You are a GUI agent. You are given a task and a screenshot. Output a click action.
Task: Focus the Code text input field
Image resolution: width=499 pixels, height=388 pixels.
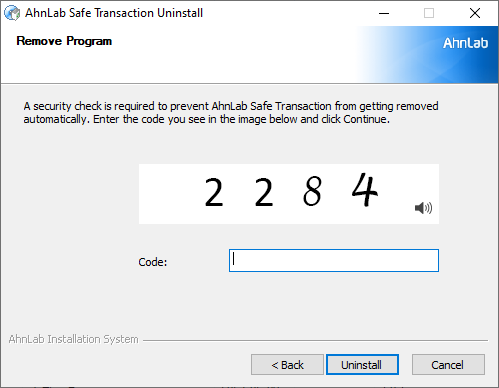[334, 260]
